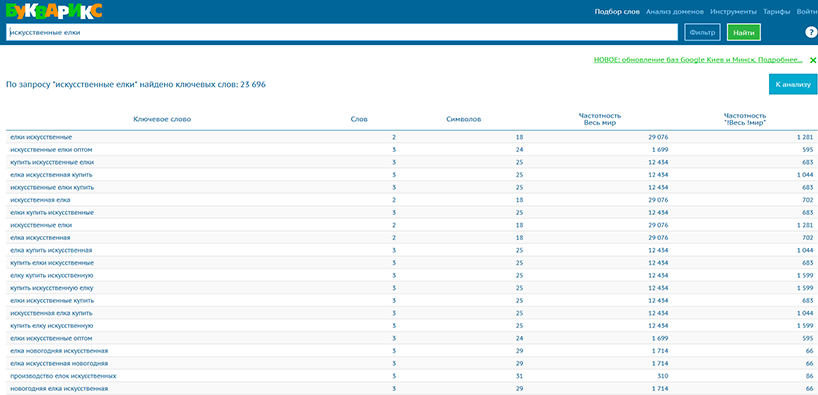The height and width of the screenshot is (395, 818).
Task: Click the search query input field
Action: pos(342,32)
